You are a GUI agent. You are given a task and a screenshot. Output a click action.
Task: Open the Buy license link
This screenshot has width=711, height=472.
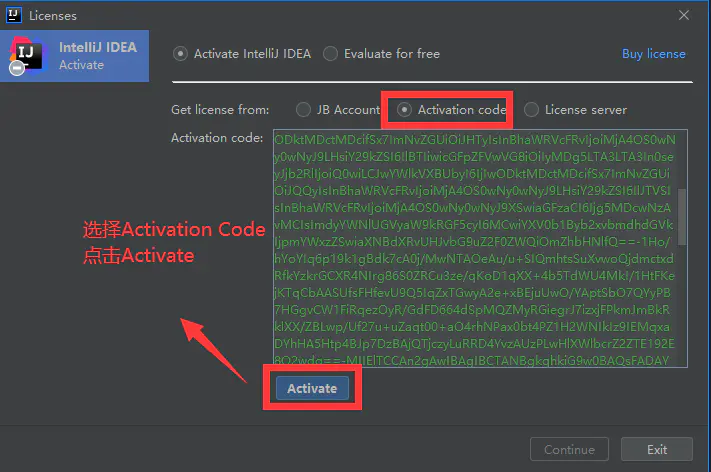(x=653, y=54)
